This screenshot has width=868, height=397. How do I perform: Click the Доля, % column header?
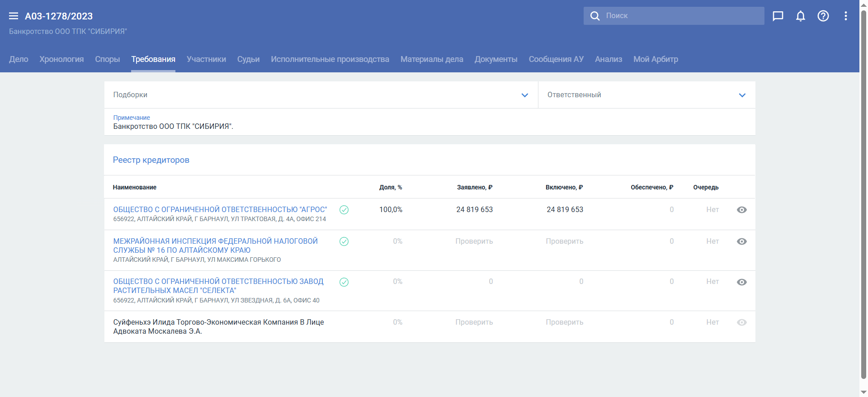coord(391,187)
